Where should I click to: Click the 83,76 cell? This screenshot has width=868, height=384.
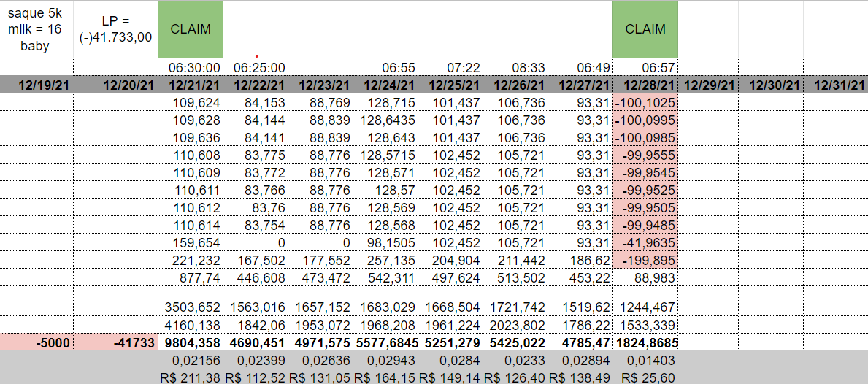256,207
